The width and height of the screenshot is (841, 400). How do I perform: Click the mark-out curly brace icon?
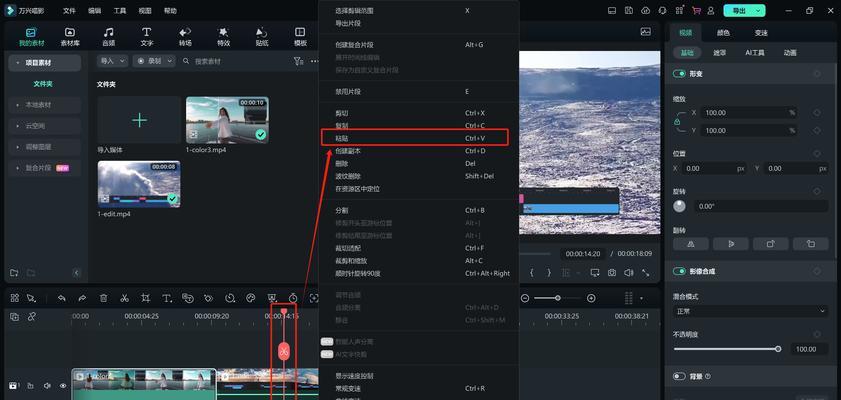(549, 273)
